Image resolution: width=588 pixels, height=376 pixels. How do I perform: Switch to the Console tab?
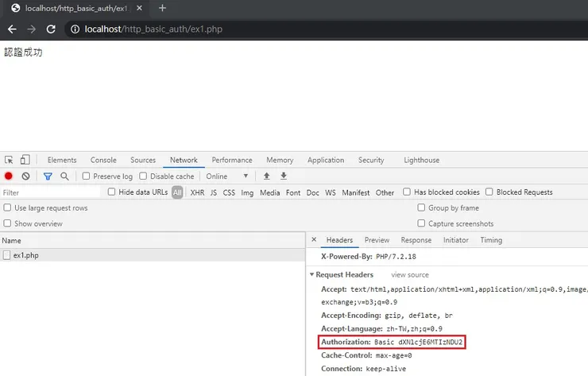tap(103, 160)
